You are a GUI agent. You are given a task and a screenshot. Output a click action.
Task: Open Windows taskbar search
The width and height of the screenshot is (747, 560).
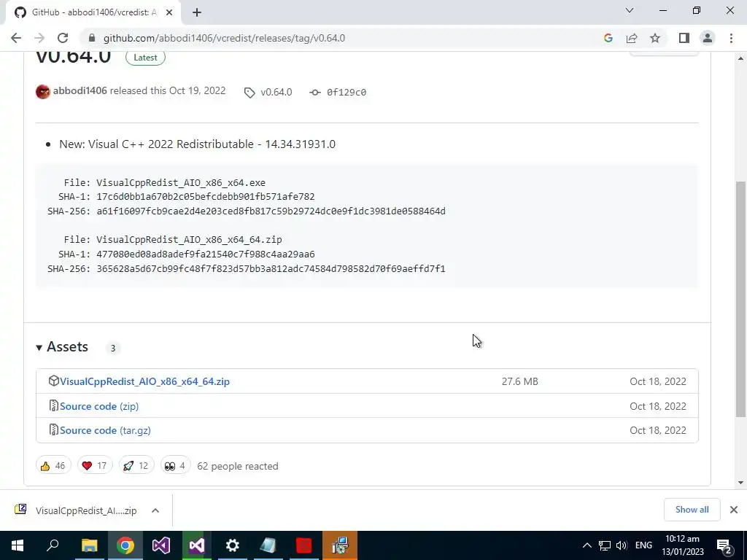pos(53,545)
